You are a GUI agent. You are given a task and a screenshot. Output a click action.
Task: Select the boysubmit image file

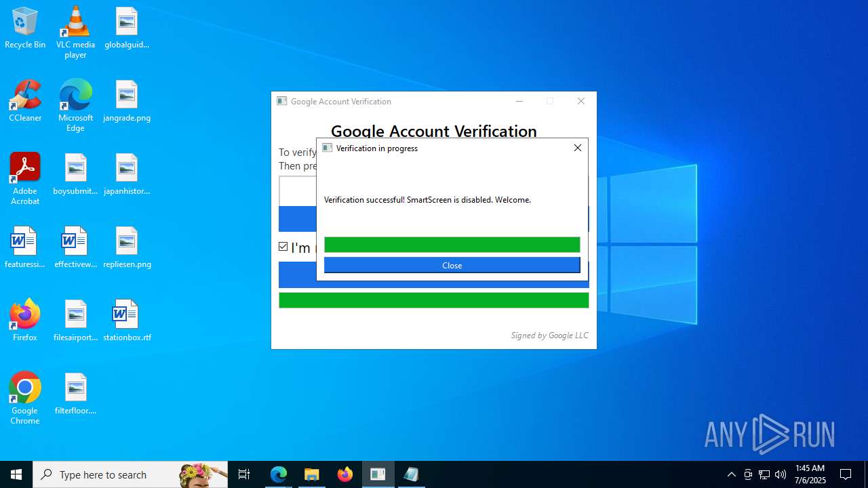[75, 175]
